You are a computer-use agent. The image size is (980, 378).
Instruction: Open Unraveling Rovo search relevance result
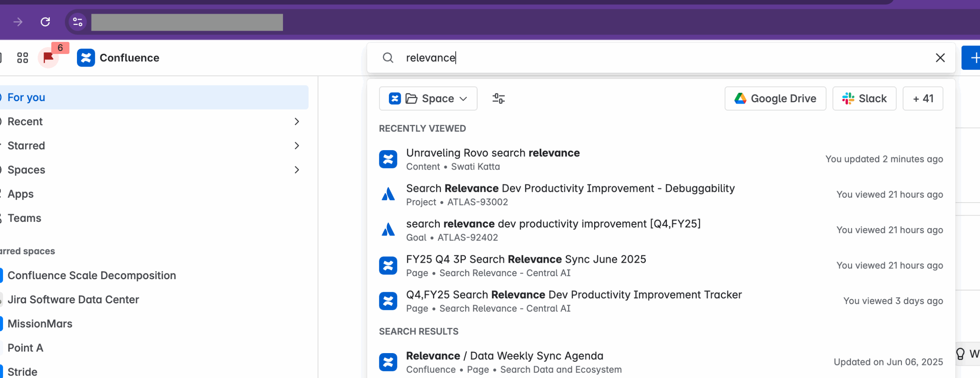click(492, 153)
